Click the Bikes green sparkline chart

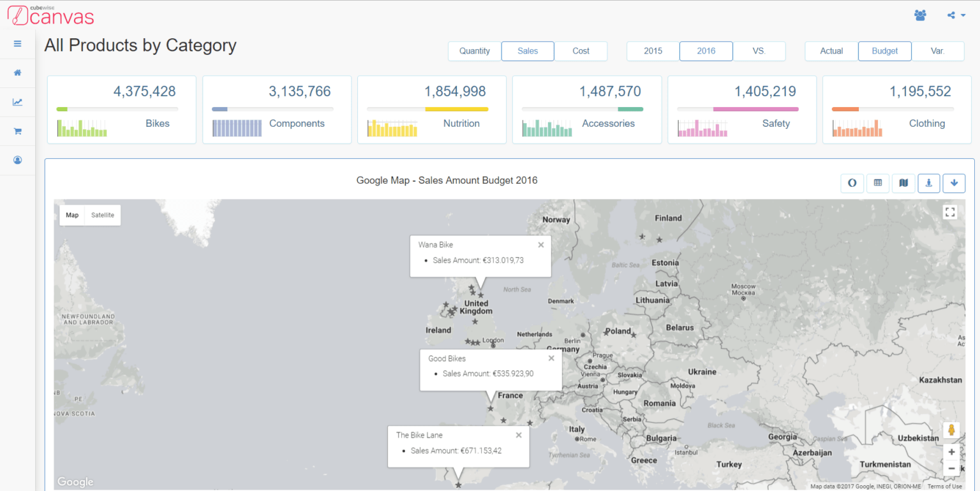82,128
